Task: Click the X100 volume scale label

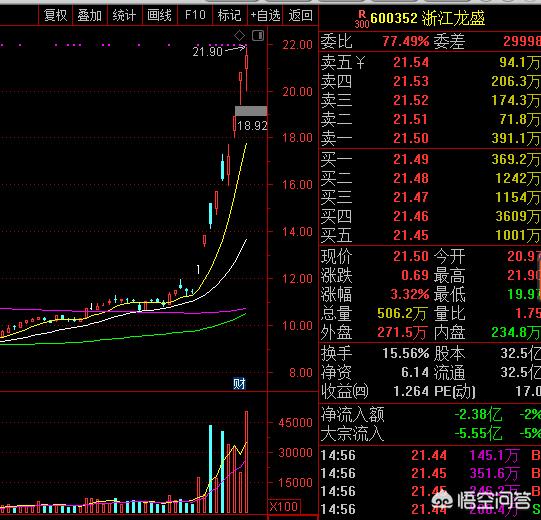Action: pyautogui.click(x=284, y=507)
